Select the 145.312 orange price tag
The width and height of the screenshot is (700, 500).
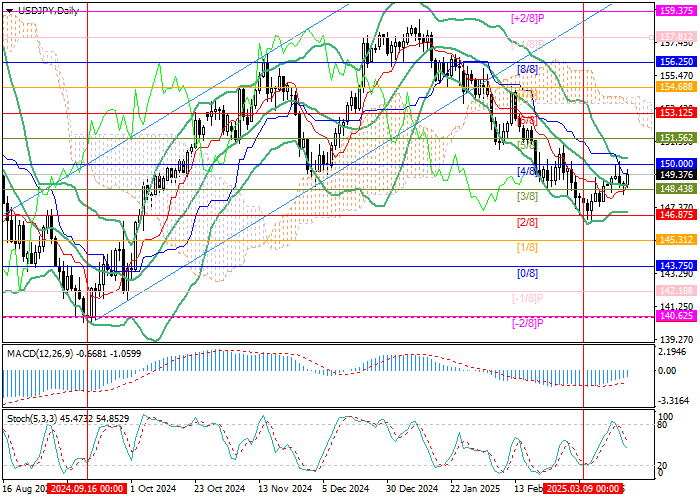(675, 240)
